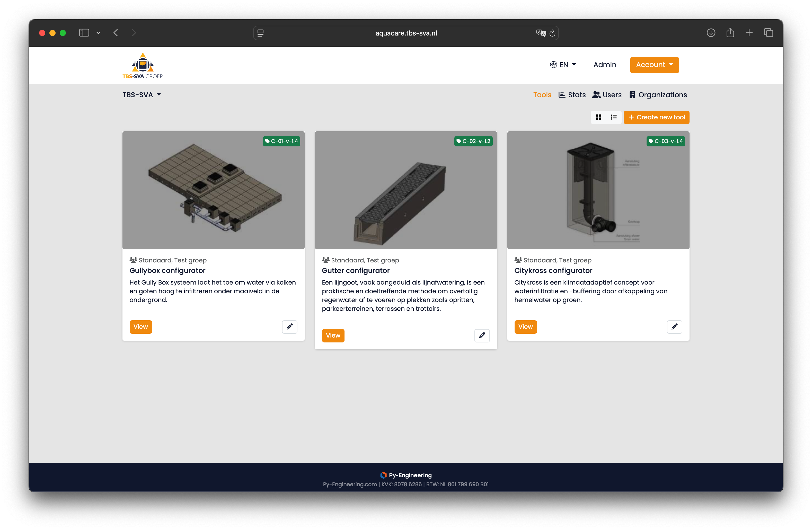The image size is (812, 530).
Task: Switch to list view layout
Action: coord(613,117)
